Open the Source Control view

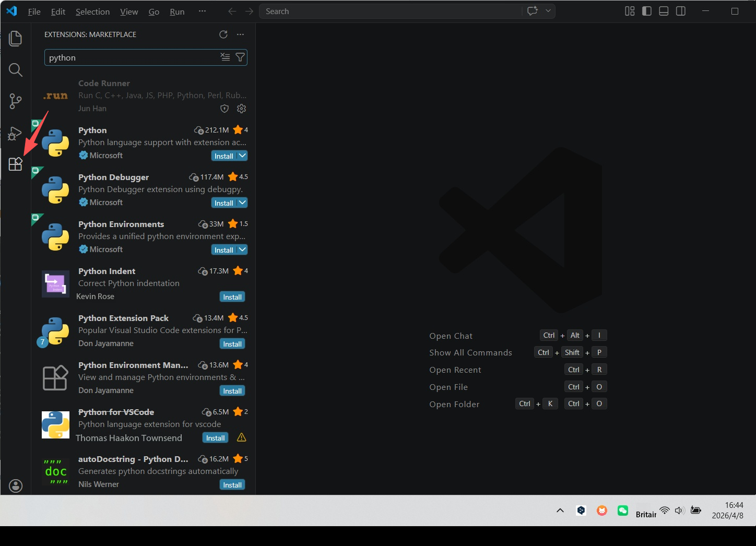16,101
